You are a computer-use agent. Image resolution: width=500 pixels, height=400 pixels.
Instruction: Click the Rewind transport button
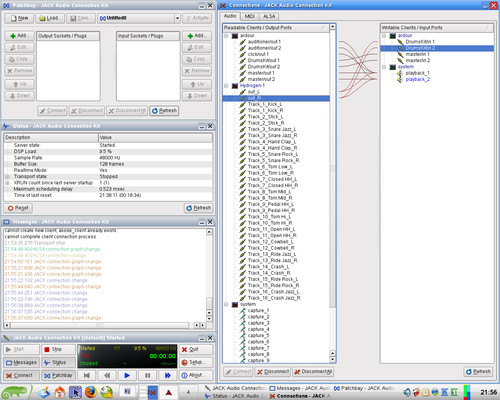[107, 375]
